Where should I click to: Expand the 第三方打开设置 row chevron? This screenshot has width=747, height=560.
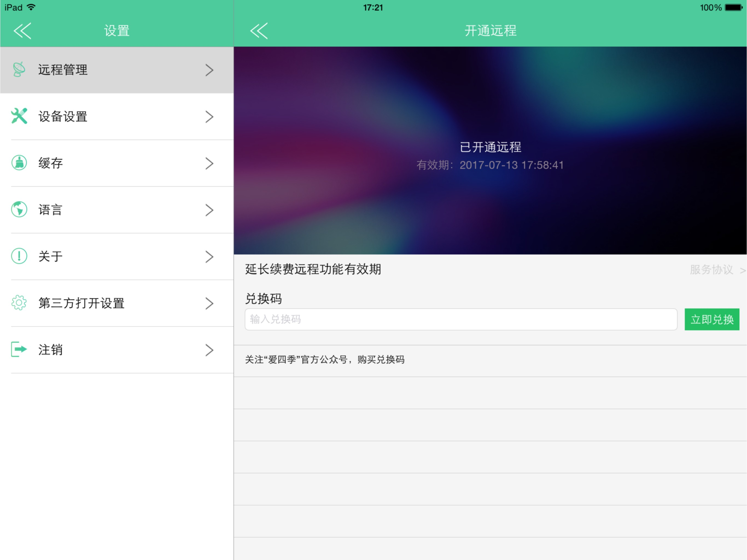[x=209, y=303]
